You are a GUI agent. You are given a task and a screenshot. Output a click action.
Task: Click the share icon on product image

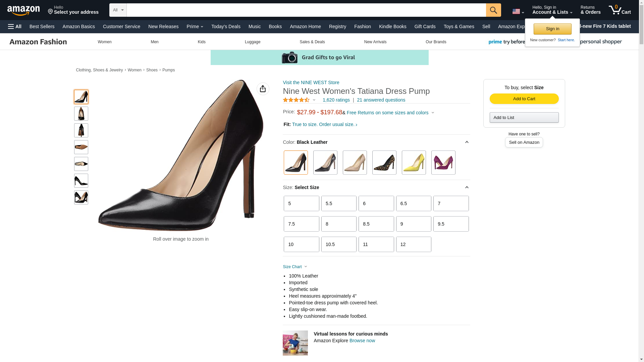pyautogui.click(x=263, y=89)
